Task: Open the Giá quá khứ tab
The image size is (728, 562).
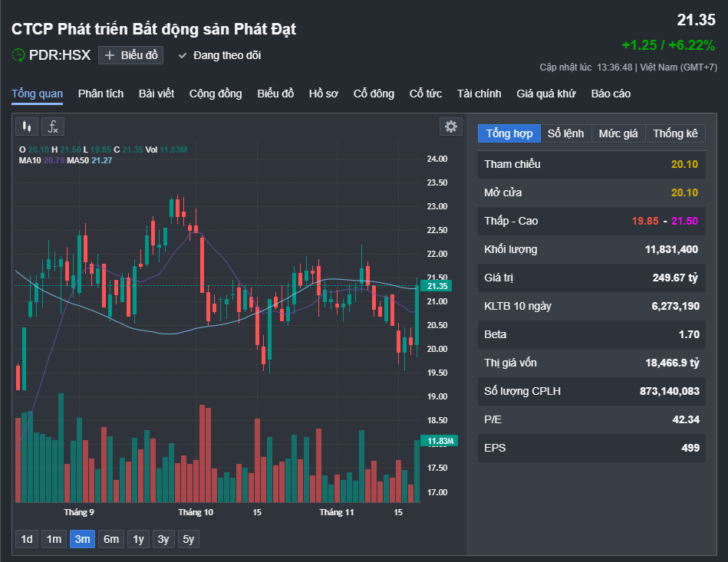Action: click(546, 94)
